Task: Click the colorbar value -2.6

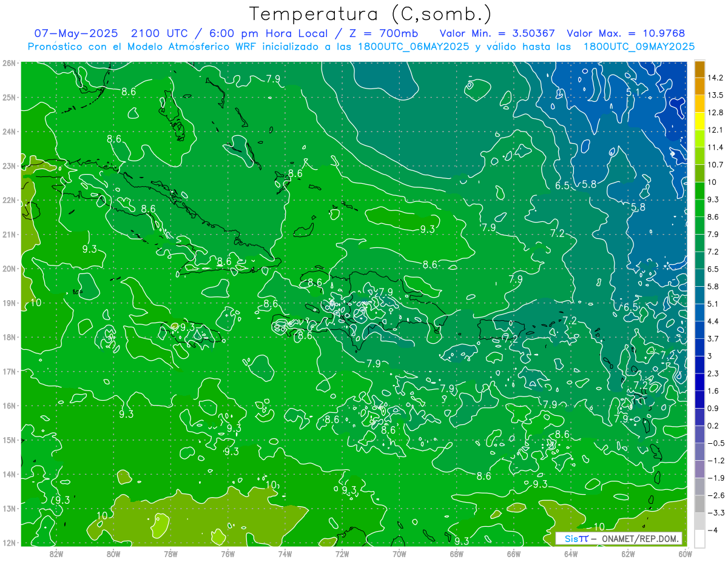Action: [716, 495]
